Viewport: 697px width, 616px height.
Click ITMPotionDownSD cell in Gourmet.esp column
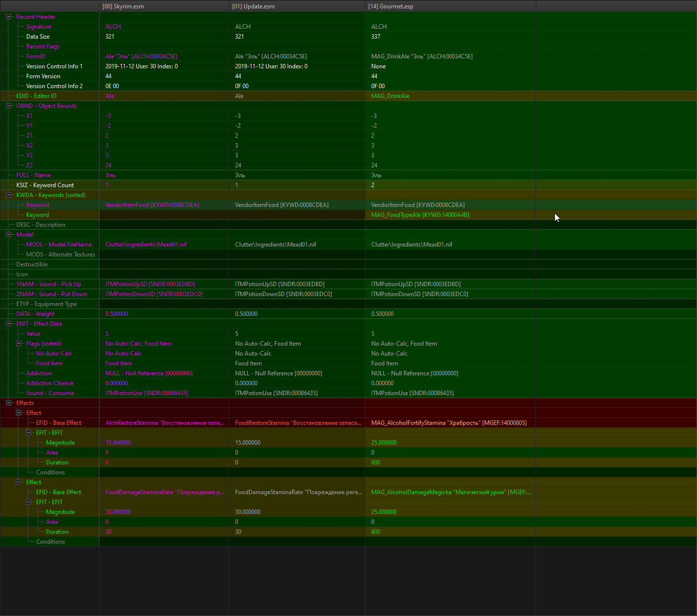pyautogui.click(x=419, y=294)
